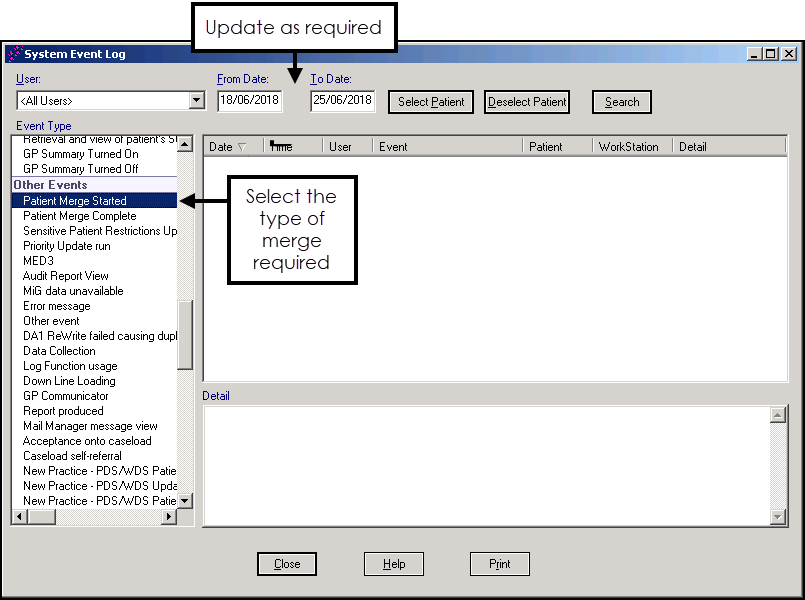The height and width of the screenshot is (600, 805).
Task: Choose Audit Report View event type
Action: [x=66, y=276]
